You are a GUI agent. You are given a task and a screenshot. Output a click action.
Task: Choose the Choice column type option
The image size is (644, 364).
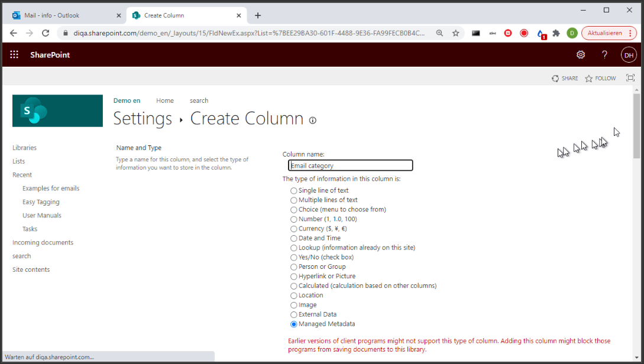[x=294, y=210]
